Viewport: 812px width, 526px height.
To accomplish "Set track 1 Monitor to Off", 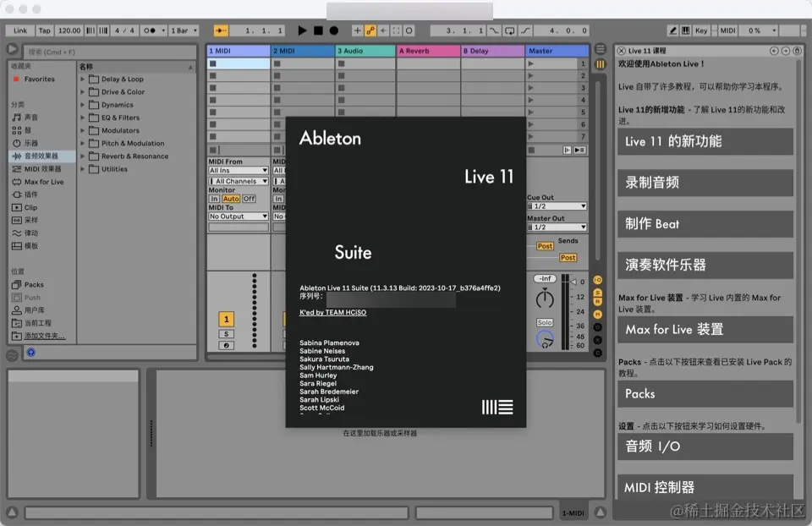I will (x=249, y=199).
